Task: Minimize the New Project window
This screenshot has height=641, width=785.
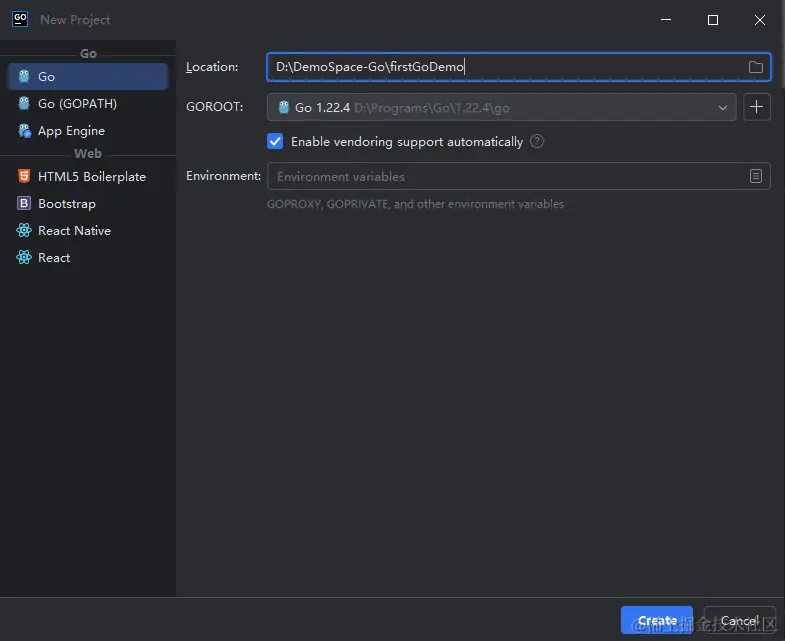Action: [666, 20]
